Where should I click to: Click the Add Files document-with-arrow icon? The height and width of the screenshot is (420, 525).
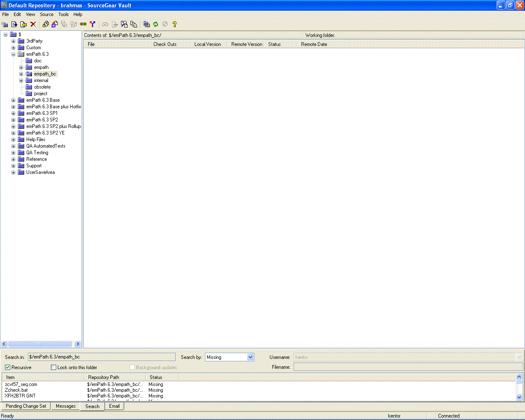pos(14,24)
